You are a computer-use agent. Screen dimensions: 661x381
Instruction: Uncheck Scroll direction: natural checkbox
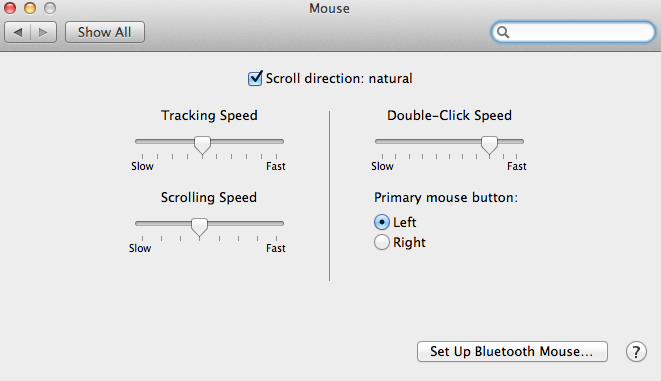pos(255,78)
